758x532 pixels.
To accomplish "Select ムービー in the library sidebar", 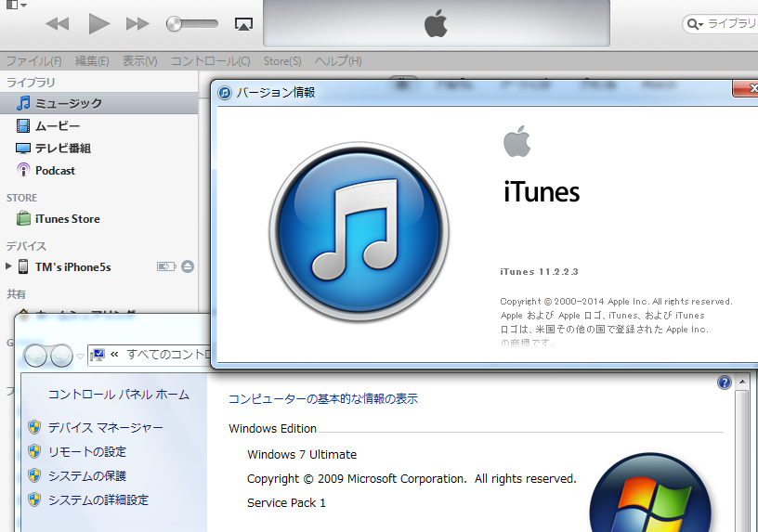I will click(x=99, y=126).
